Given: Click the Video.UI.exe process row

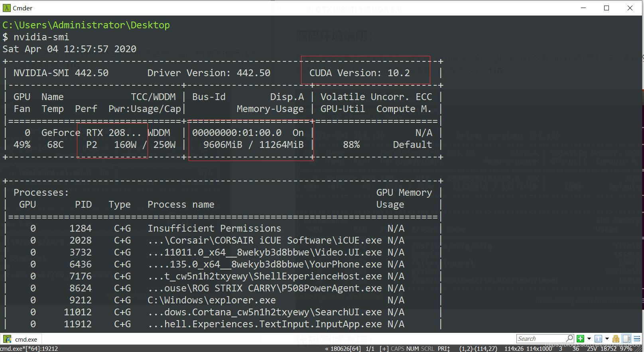Looking at the screenshot, I should 223,252.
